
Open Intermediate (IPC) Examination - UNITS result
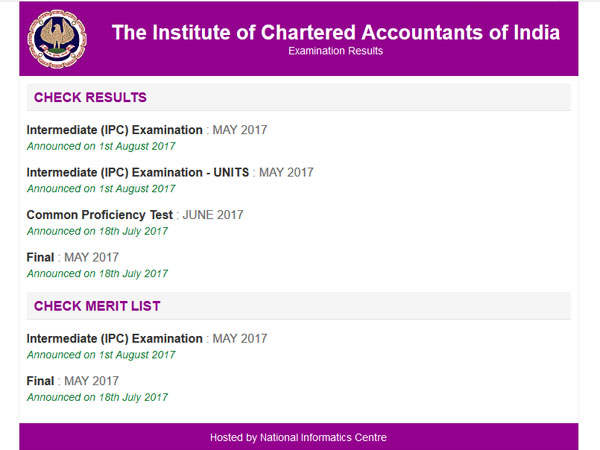pyautogui.click(x=138, y=172)
